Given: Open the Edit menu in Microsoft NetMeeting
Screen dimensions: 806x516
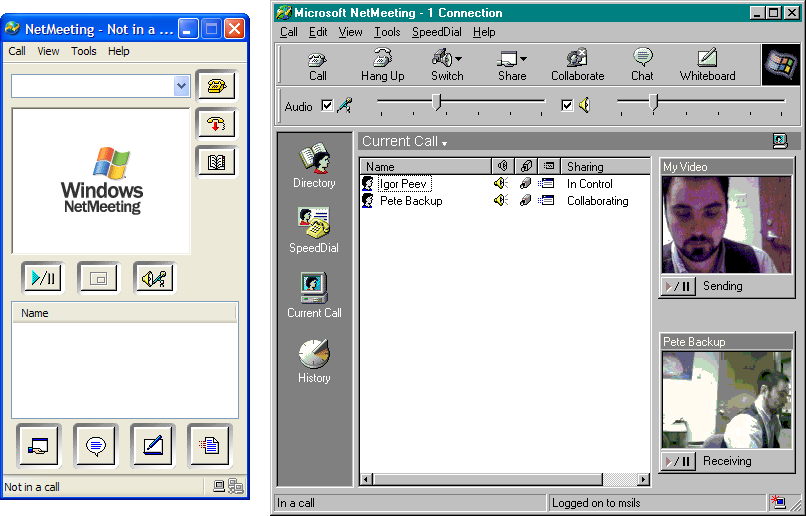Looking at the screenshot, I should [318, 32].
